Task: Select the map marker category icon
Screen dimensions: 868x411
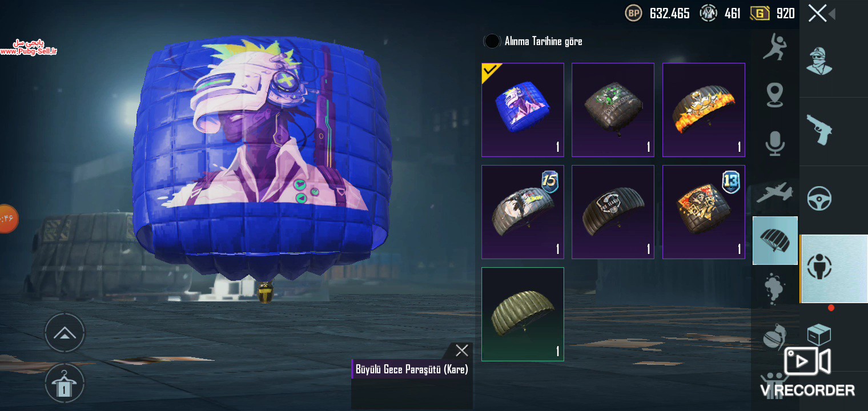Action: click(775, 95)
